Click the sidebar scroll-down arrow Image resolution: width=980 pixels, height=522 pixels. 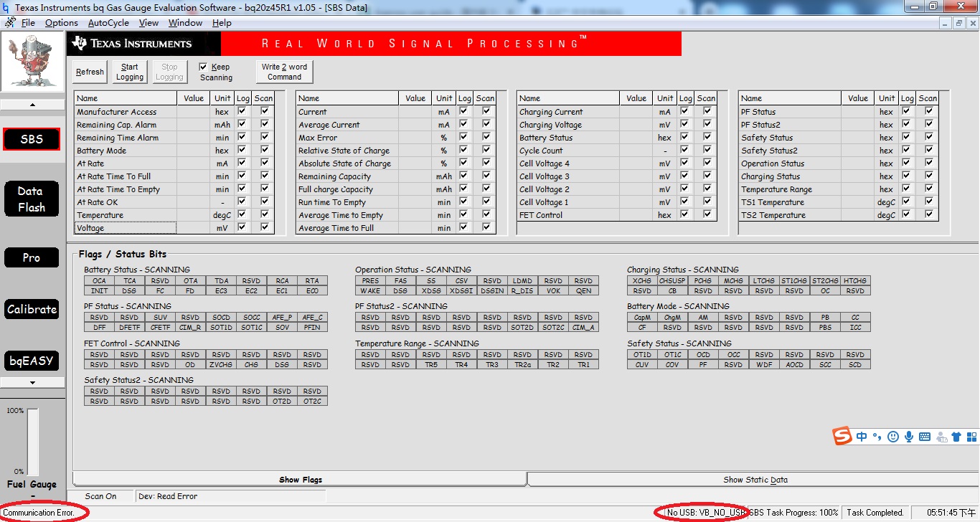coord(32,382)
